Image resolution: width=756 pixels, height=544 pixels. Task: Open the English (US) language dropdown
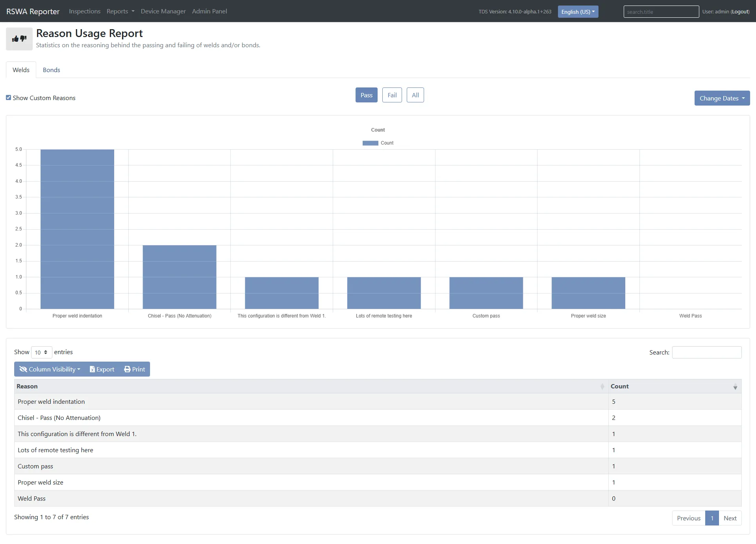click(578, 11)
